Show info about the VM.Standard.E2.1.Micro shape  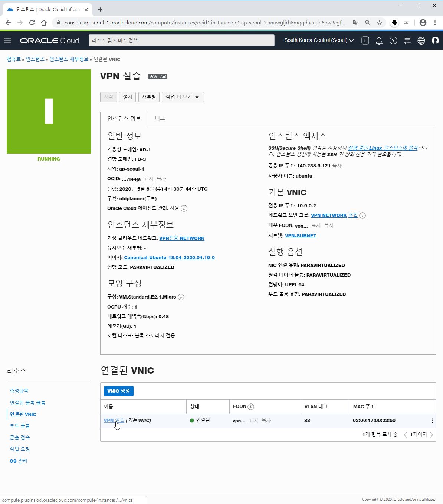[x=181, y=297]
